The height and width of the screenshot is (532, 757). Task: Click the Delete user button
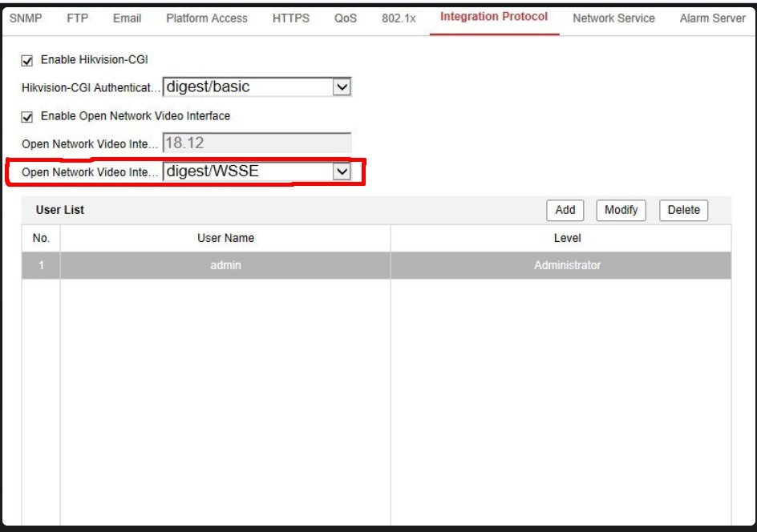tap(683, 210)
